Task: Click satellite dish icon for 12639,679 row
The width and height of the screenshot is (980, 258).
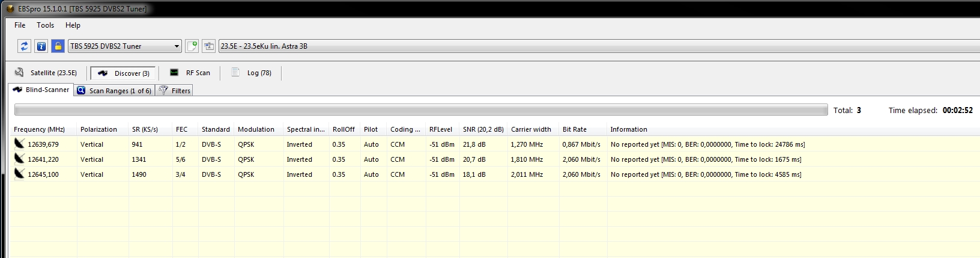Action: point(19,144)
